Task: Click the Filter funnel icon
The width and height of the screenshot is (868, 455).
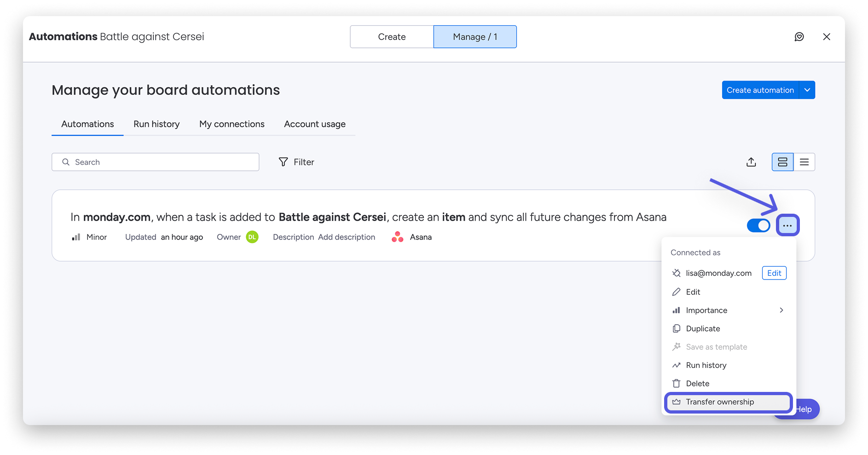Action: (284, 162)
